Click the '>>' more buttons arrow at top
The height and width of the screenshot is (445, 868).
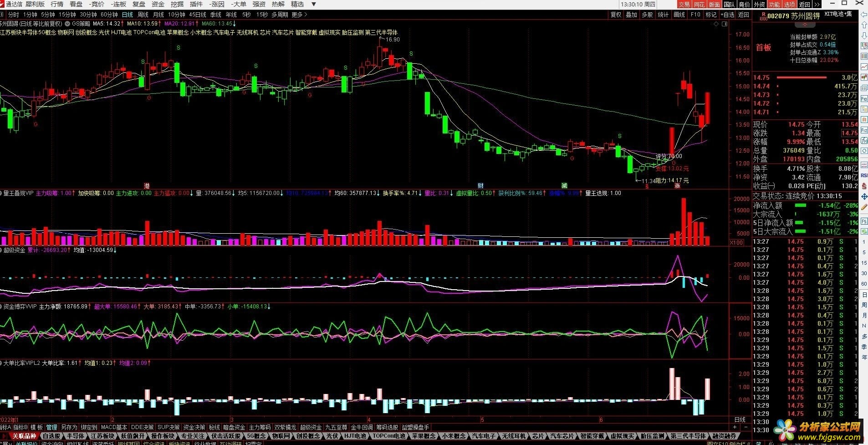point(817,4)
